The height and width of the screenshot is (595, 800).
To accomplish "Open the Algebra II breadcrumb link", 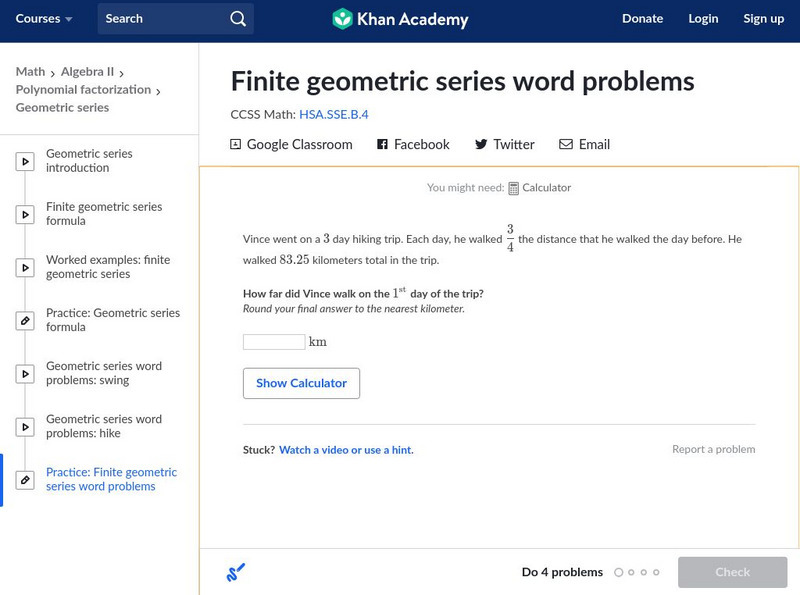I will [87, 72].
